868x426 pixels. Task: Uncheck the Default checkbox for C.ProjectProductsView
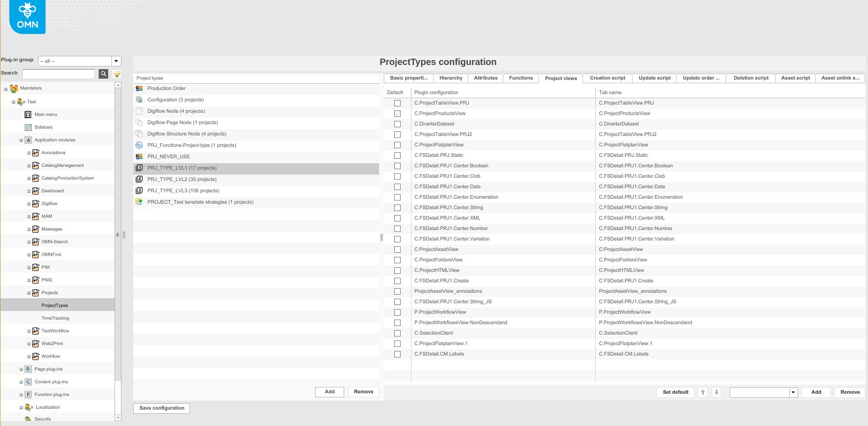point(397,114)
